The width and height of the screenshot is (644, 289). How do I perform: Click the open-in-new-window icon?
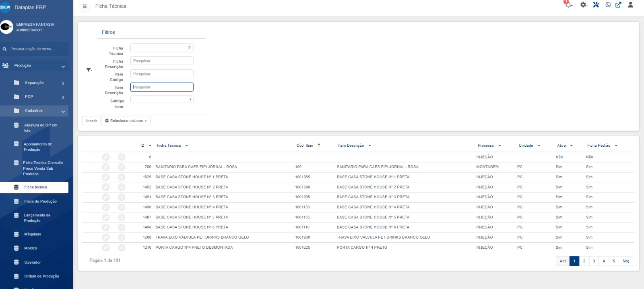[618, 5]
